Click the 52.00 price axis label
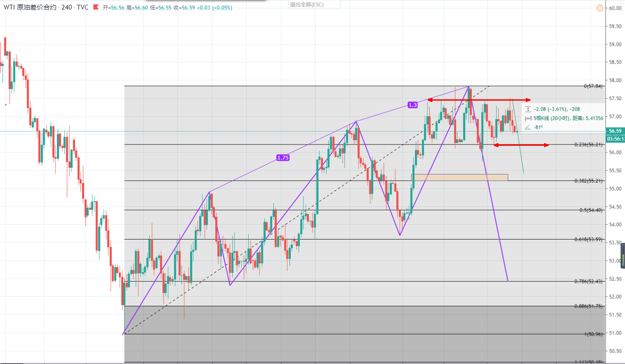Viewport: 625px width, 364px height. (x=615, y=297)
